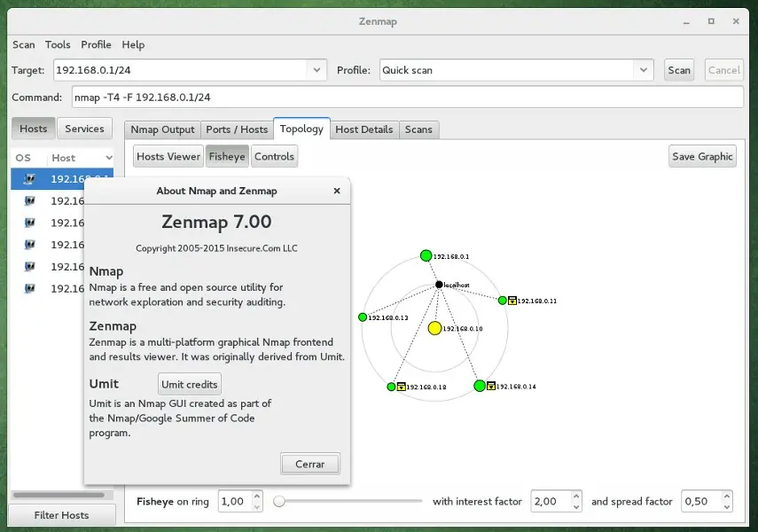Click into the Command input field

point(408,98)
